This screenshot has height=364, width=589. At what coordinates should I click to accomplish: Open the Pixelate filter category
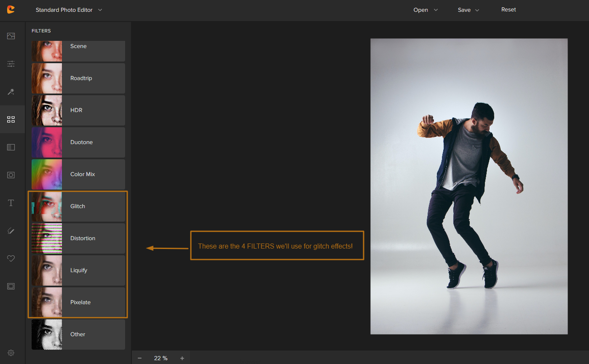78,302
